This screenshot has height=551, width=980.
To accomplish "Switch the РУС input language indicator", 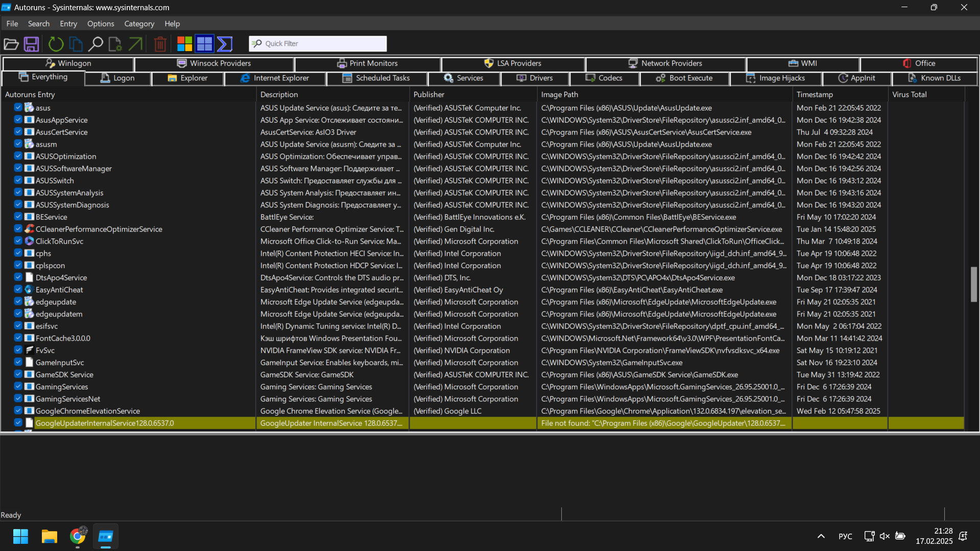I will (x=845, y=536).
